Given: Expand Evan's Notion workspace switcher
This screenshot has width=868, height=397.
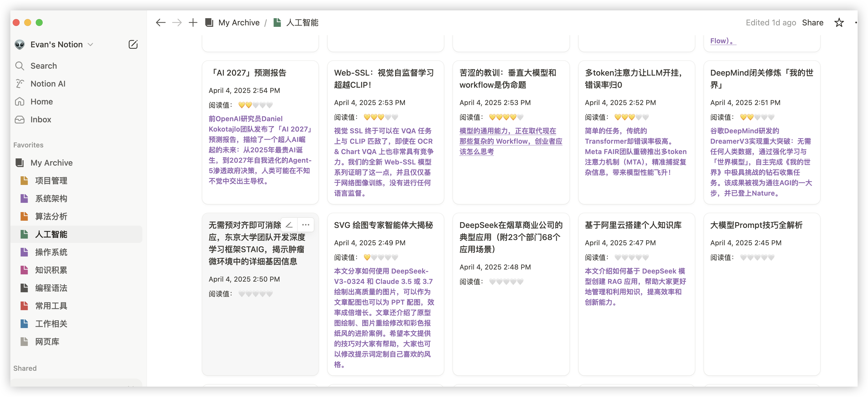Looking at the screenshot, I should point(56,44).
